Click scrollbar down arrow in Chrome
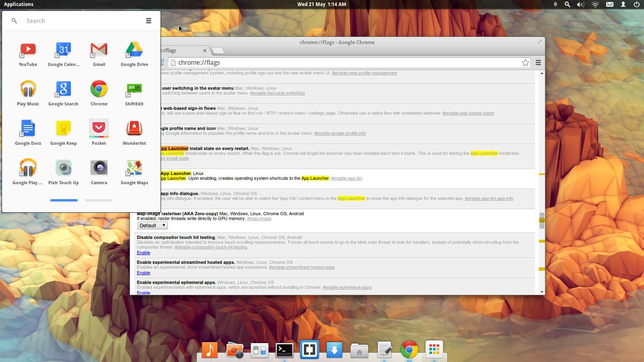644x362 pixels. (x=542, y=292)
